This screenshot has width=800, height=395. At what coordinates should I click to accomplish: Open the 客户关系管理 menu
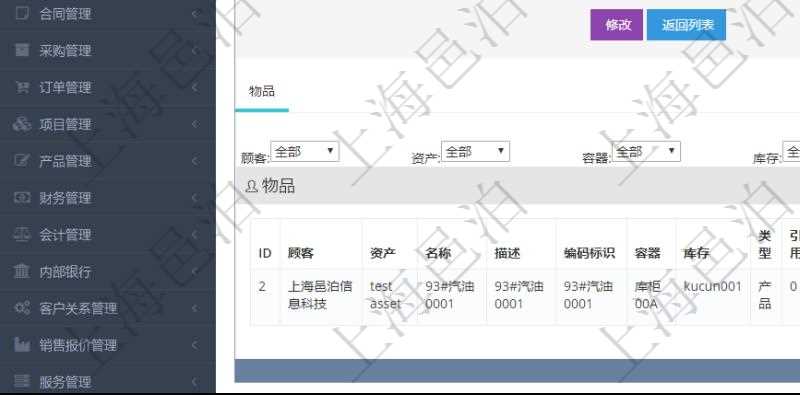(x=108, y=308)
